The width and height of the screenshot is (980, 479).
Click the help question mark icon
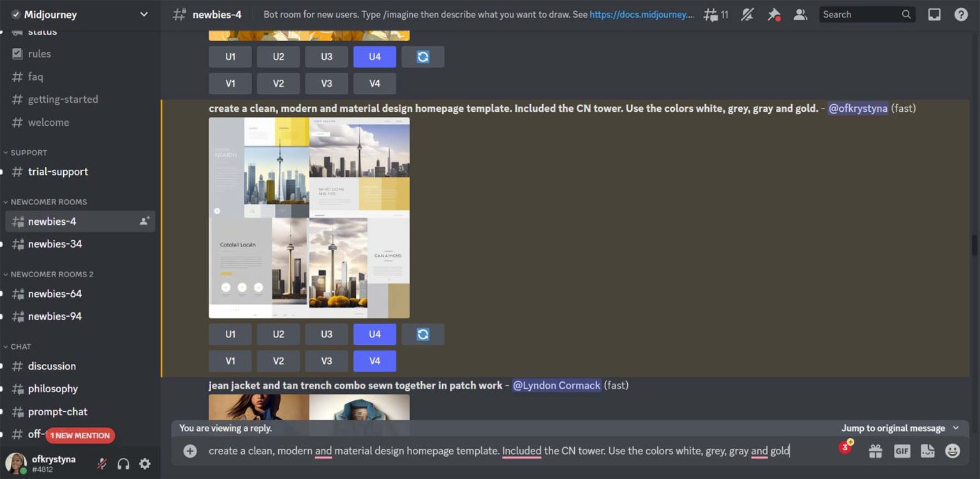pyautogui.click(x=961, y=14)
